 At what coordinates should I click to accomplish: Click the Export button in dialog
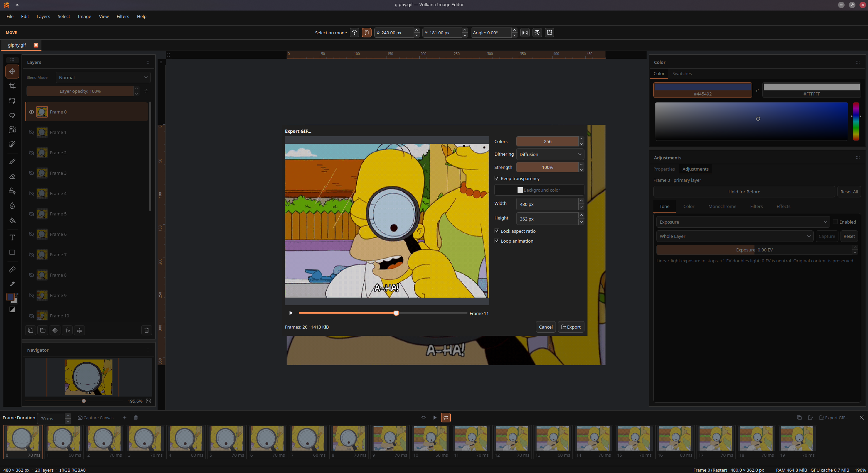571,327
